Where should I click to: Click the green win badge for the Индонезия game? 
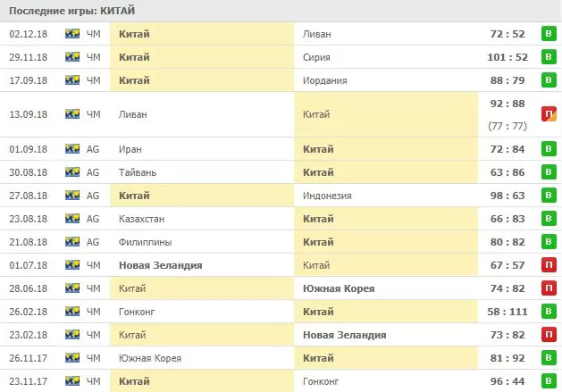[549, 196]
